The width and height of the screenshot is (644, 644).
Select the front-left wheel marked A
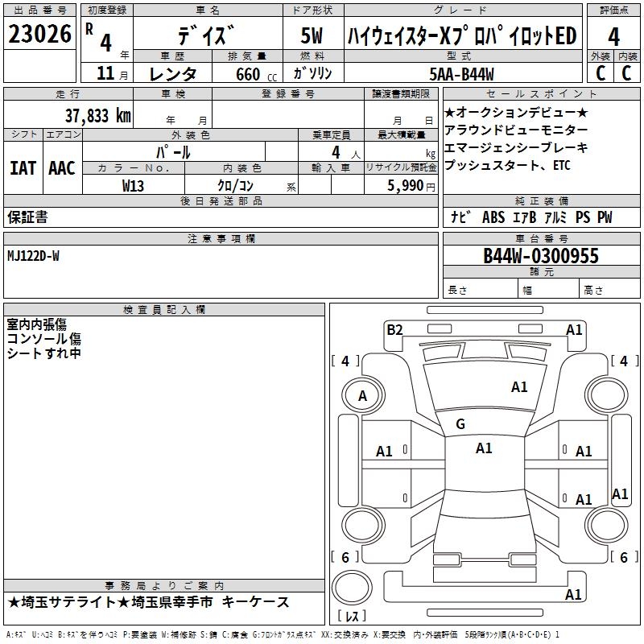click(363, 395)
